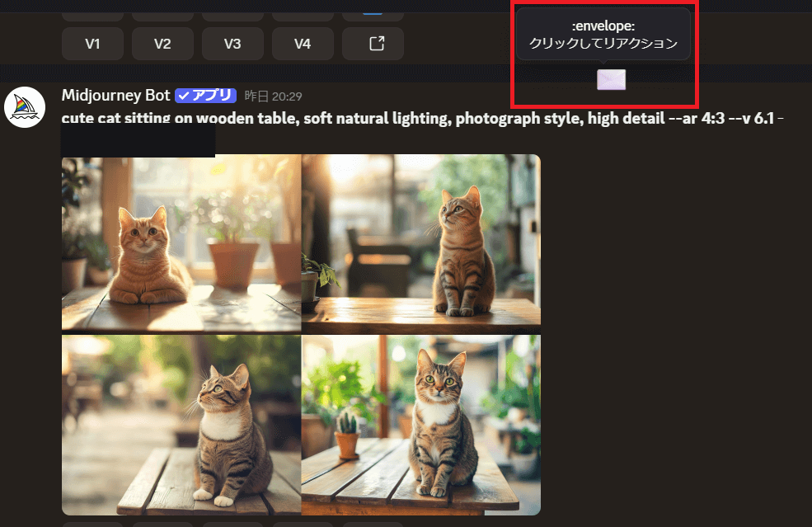Open the orange cat lying down image
This screenshot has width=812, height=527.
coord(181,243)
